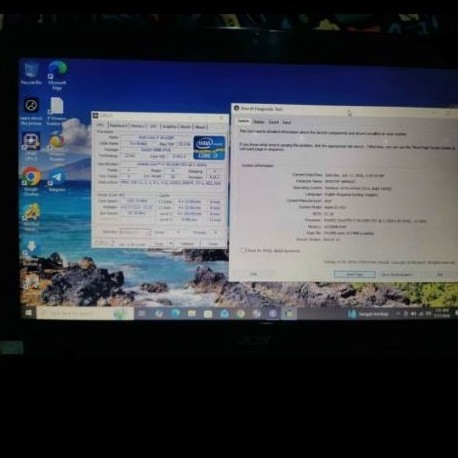Open the purple Viber taskbar icon

[x=273, y=313]
